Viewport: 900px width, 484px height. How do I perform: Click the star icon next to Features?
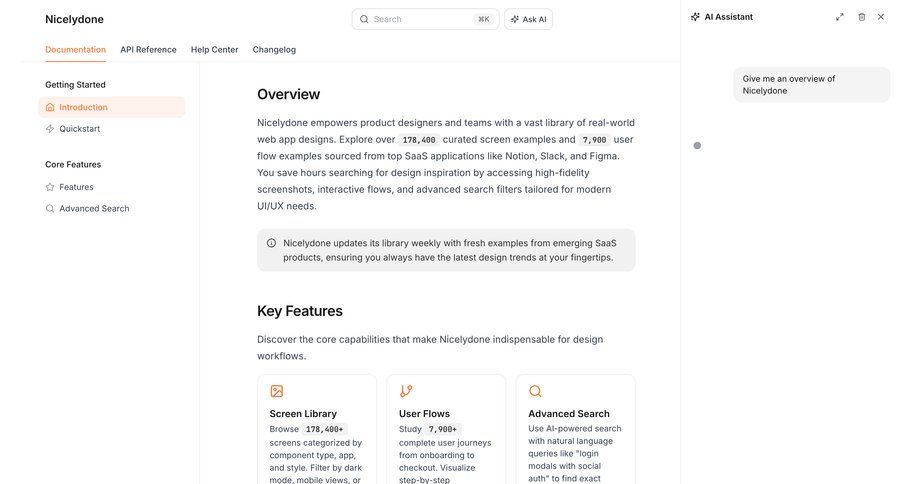50,187
